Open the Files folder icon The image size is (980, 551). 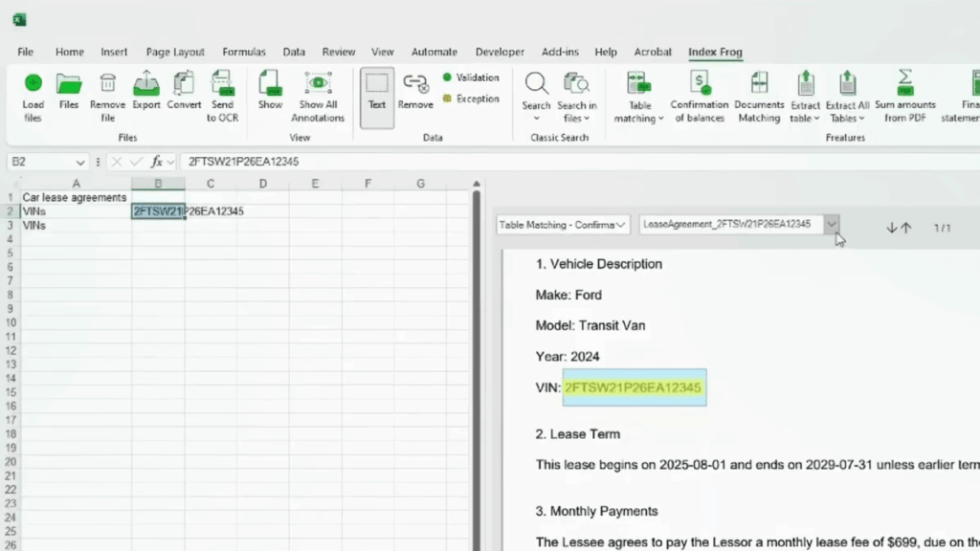point(69,83)
